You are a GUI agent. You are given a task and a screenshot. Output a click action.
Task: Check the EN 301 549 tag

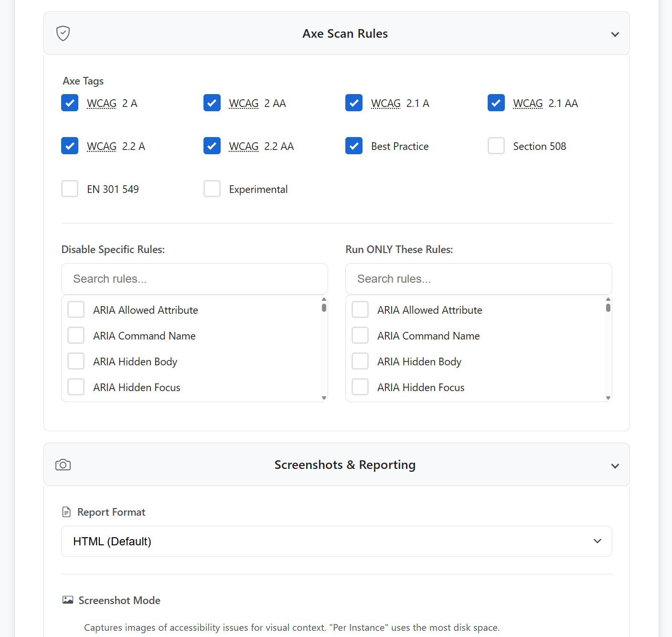[70, 189]
